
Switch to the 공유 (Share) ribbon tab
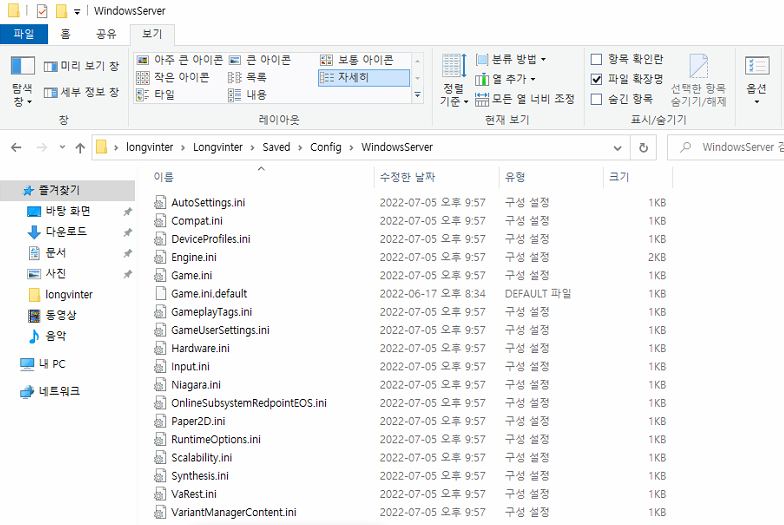tap(106, 34)
